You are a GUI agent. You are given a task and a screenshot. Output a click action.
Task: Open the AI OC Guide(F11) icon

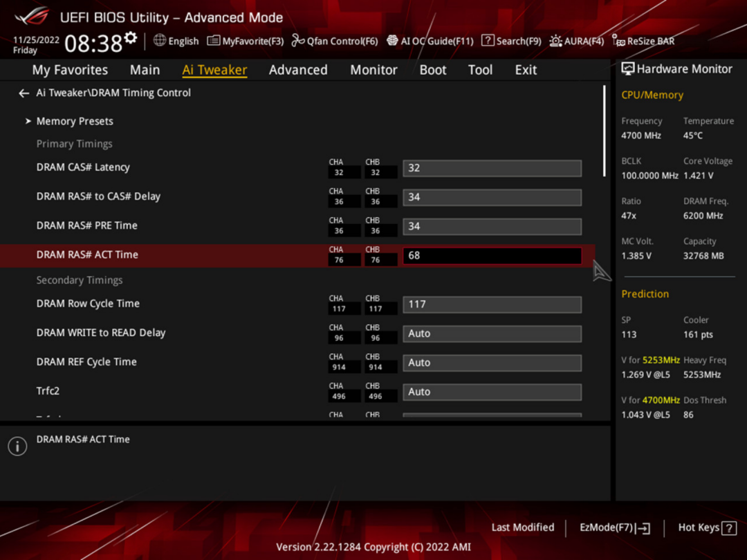(x=392, y=41)
